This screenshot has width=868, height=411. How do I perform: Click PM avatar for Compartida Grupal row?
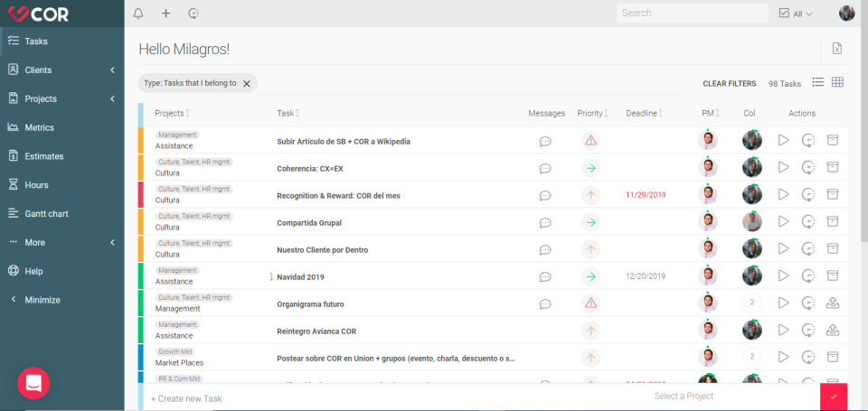coord(707,222)
